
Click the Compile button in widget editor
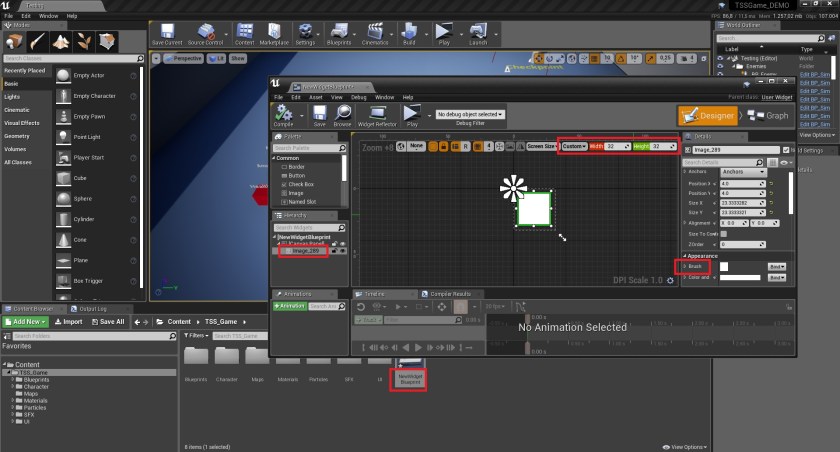pyautogui.click(x=284, y=116)
